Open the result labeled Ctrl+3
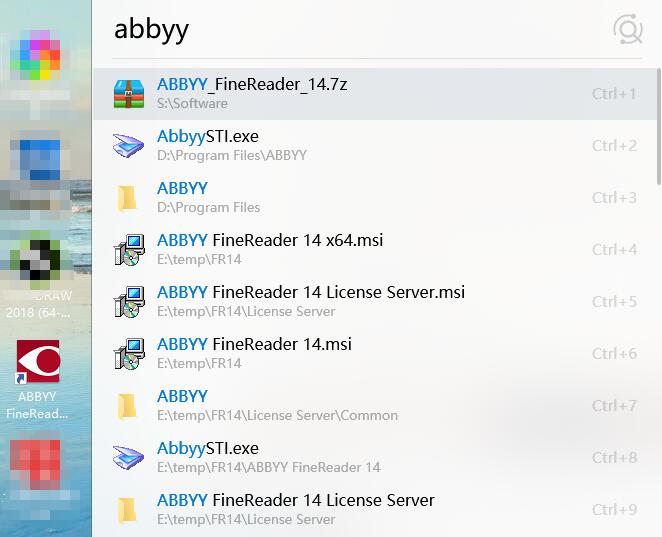The width and height of the screenshot is (662, 537). tap(350, 198)
